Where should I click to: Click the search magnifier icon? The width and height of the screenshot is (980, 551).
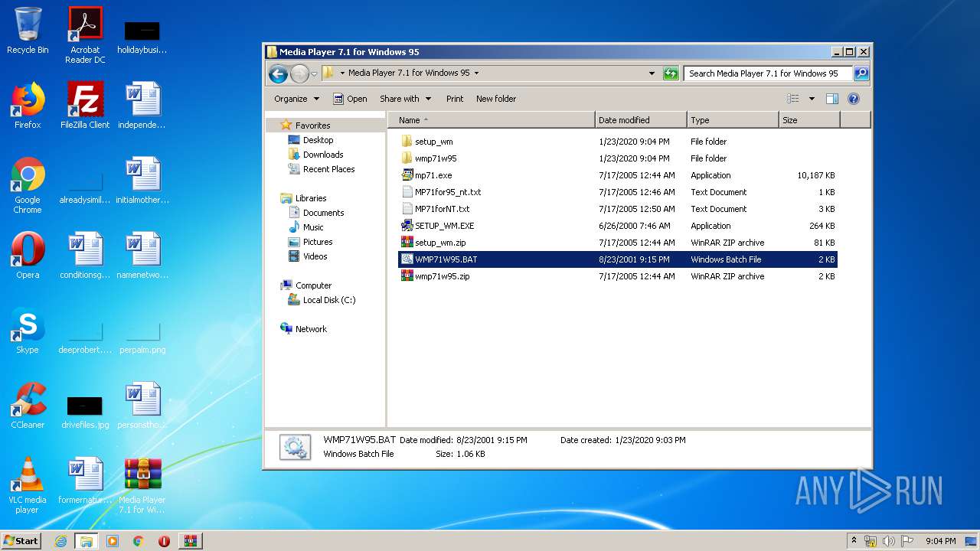(x=861, y=73)
